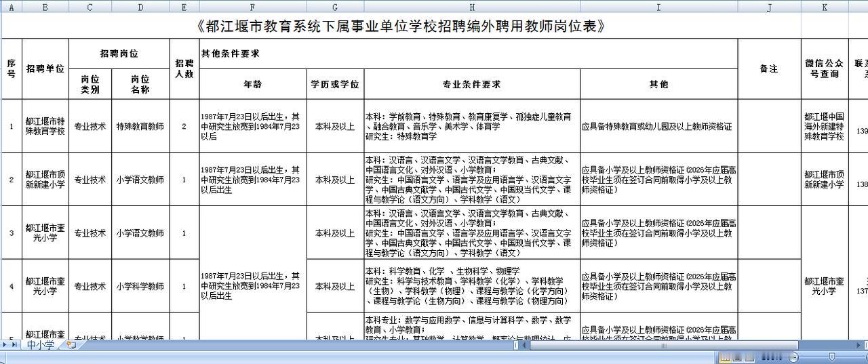Click 都江堰市奎光小学 in row numbered 3
The height and width of the screenshot is (364, 868).
click(45, 232)
